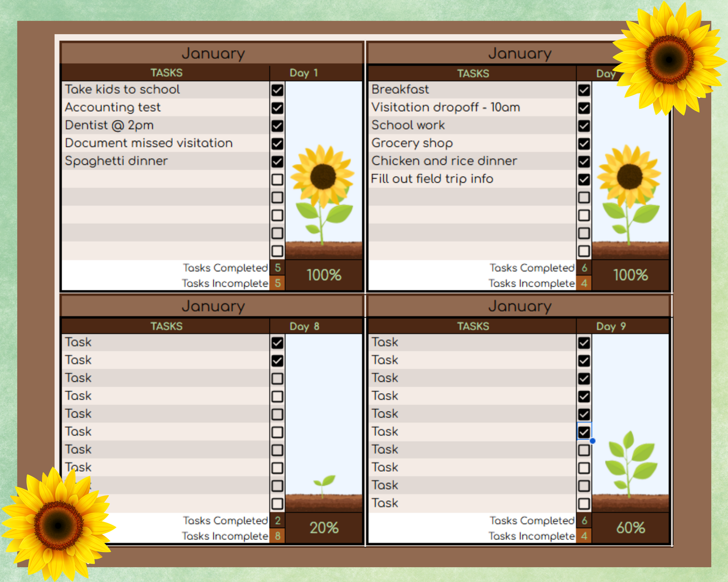Screen dimensions: 728x582
Task: Click 'Fill out field trip info' text
Action: 432,179
